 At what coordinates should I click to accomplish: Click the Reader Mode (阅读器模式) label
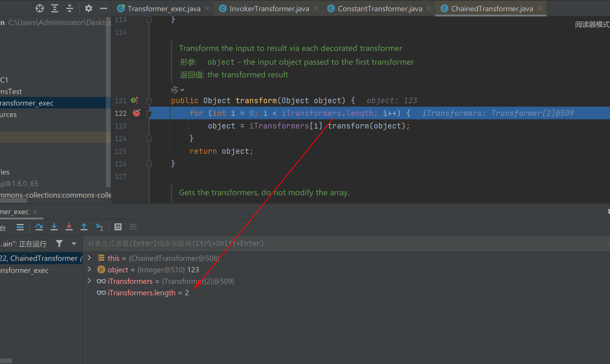point(592,24)
